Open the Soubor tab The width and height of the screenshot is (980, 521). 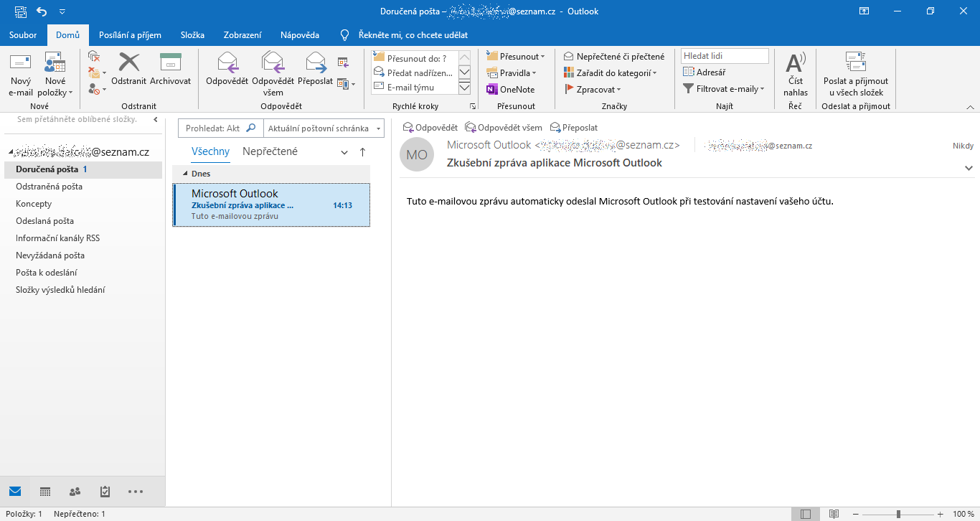point(23,35)
